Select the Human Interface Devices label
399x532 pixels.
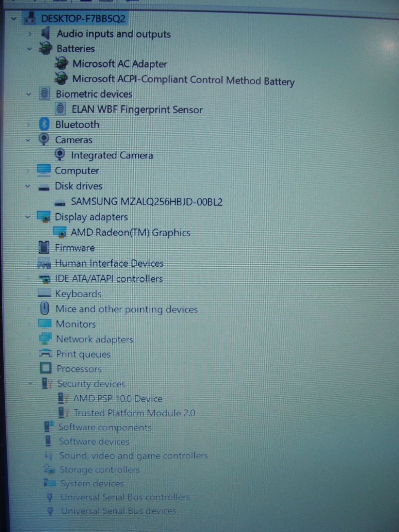109,263
